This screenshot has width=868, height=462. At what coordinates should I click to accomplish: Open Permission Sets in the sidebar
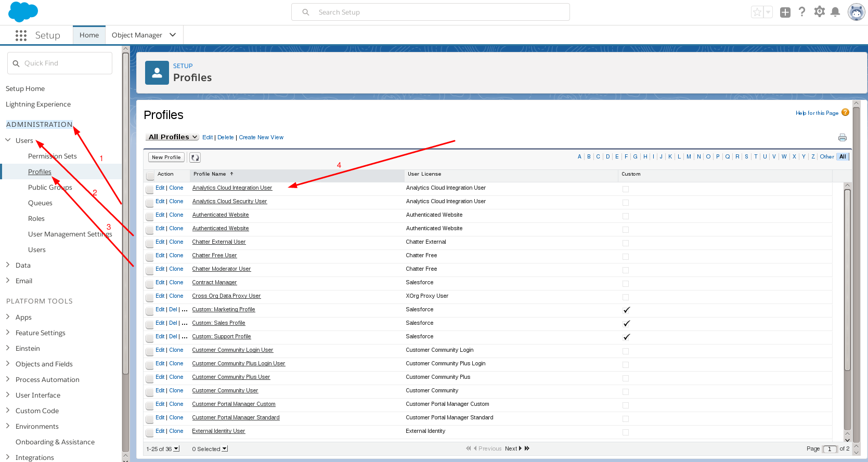(52, 156)
